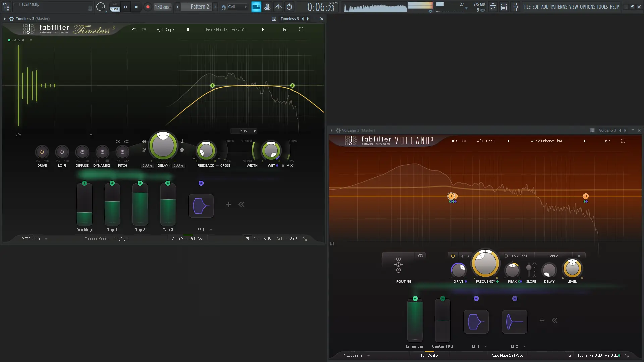The height and width of the screenshot is (362, 644).
Task: Enable the LO-FI effect power button
Action: pyautogui.click(x=62, y=152)
